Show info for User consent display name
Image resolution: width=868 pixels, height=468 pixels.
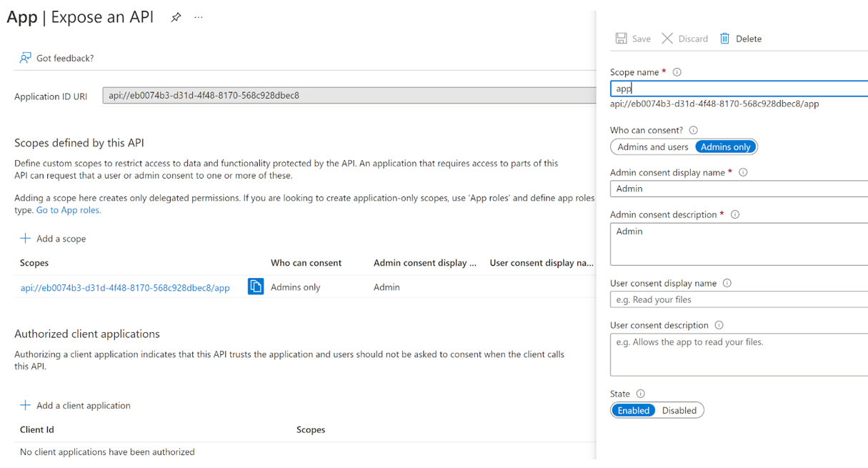click(727, 283)
